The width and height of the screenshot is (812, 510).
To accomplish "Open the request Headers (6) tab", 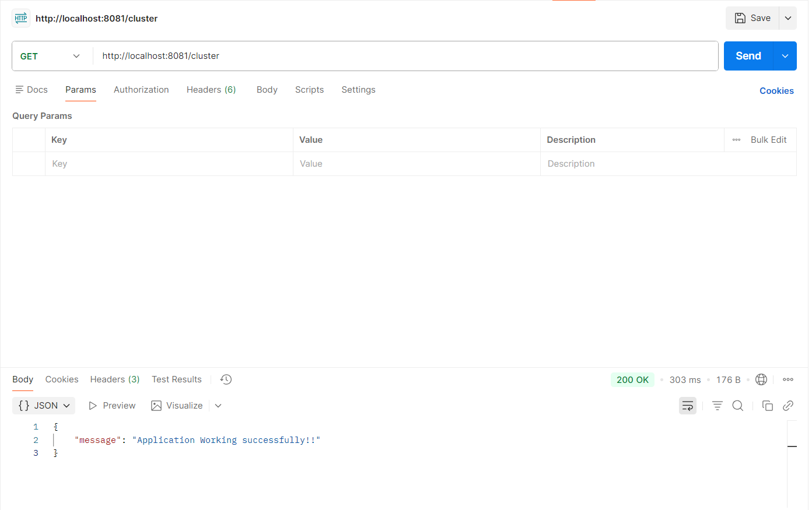I will tap(211, 90).
